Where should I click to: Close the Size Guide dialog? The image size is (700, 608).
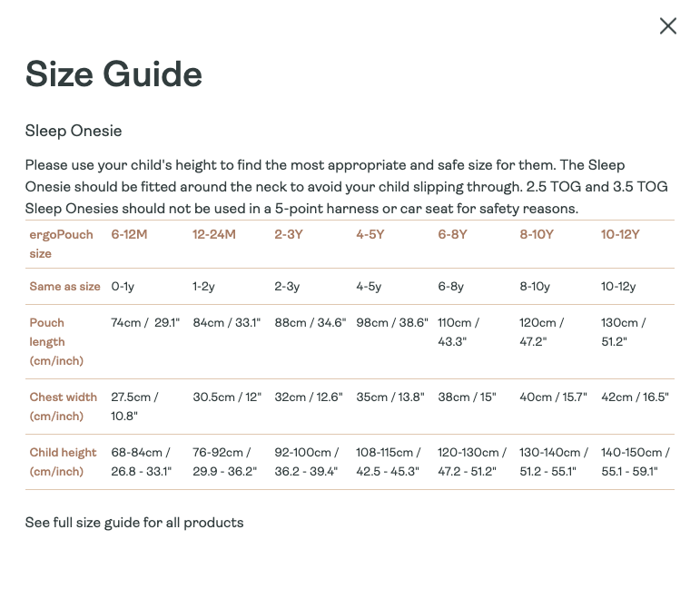(x=668, y=26)
